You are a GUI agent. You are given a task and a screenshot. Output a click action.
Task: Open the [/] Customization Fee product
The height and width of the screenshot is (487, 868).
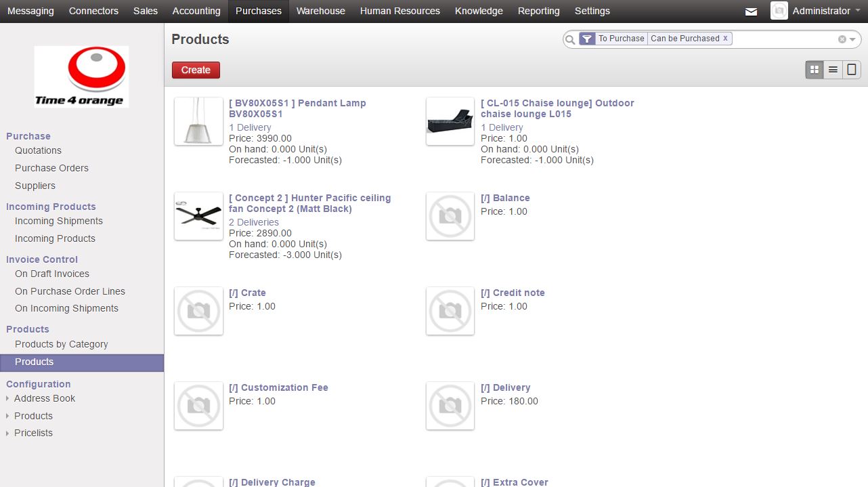278,387
